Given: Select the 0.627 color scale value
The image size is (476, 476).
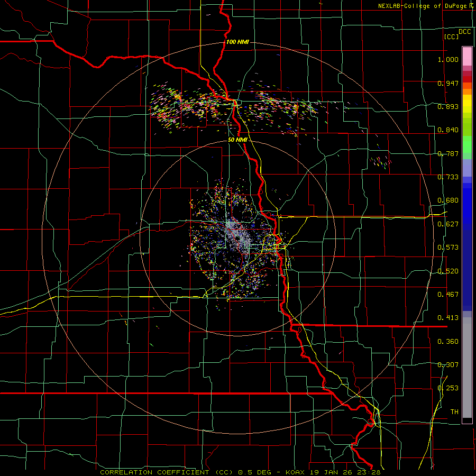Looking at the screenshot, I should 448,224.
